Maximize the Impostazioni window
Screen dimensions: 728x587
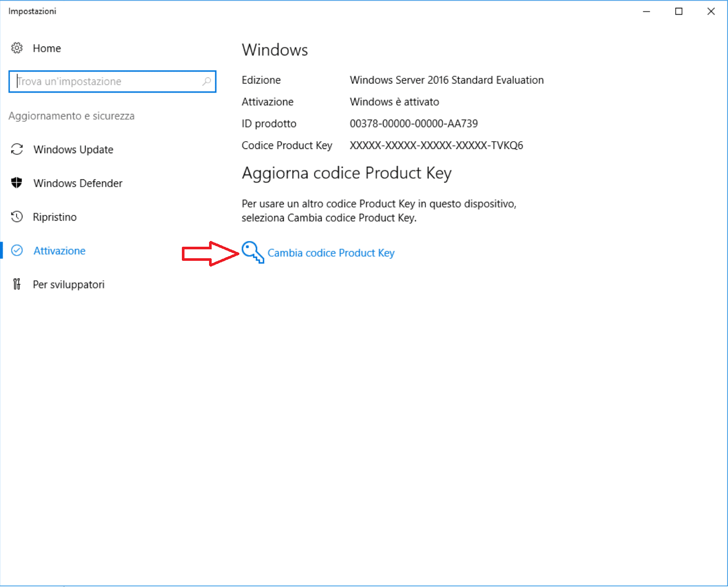pyautogui.click(x=679, y=11)
